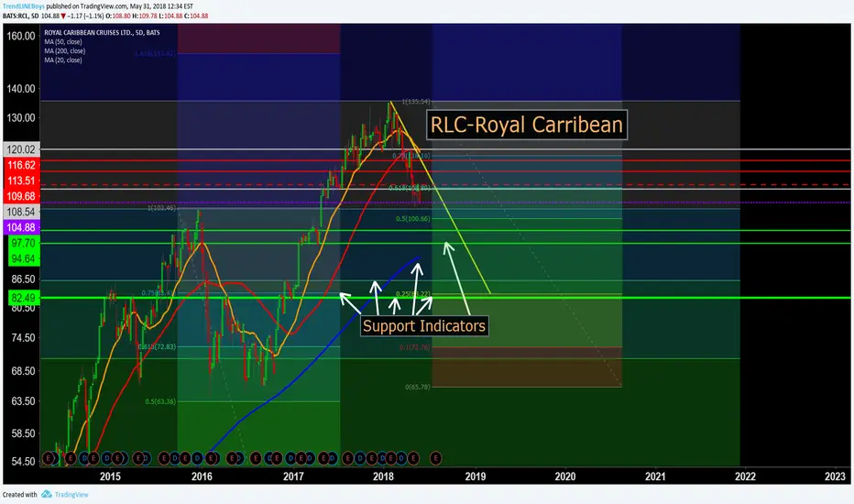The height and width of the screenshot is (504, 854).
Task: Select the MA (20, close) indicator label
Action: (63, 60)
